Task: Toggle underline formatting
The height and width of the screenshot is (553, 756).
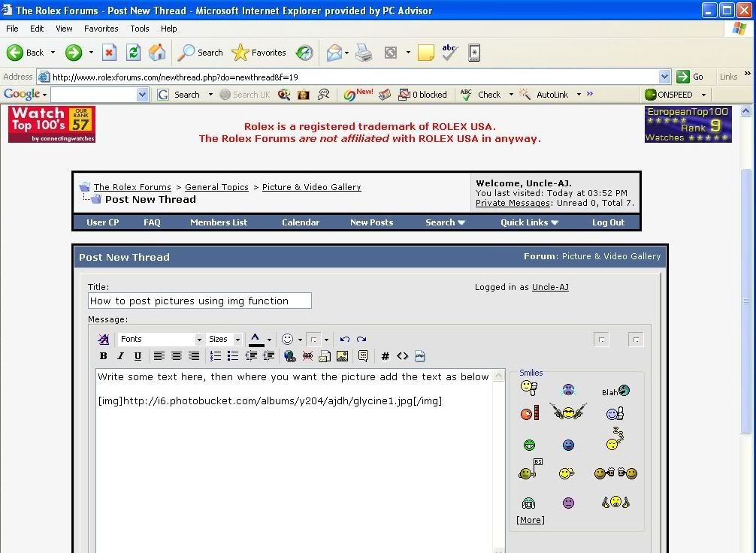Action: tap(138, 356)
